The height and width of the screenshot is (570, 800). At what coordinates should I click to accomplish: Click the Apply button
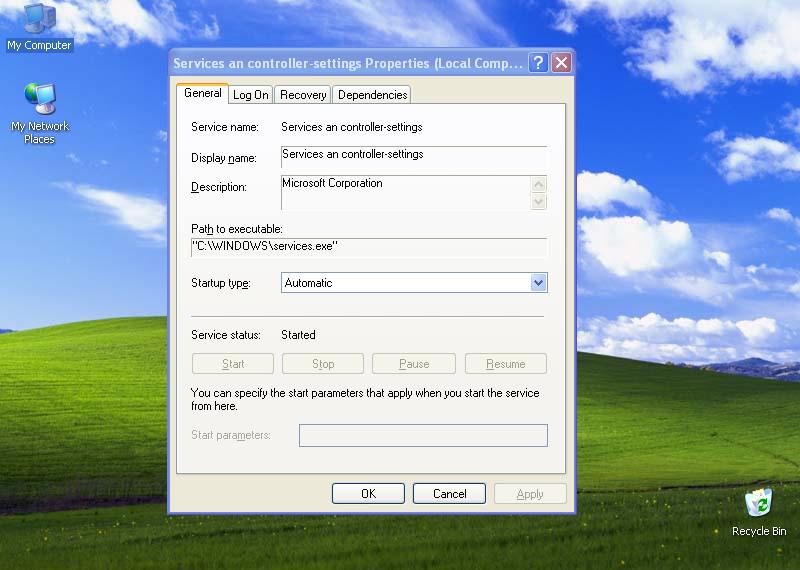point(530,493)
